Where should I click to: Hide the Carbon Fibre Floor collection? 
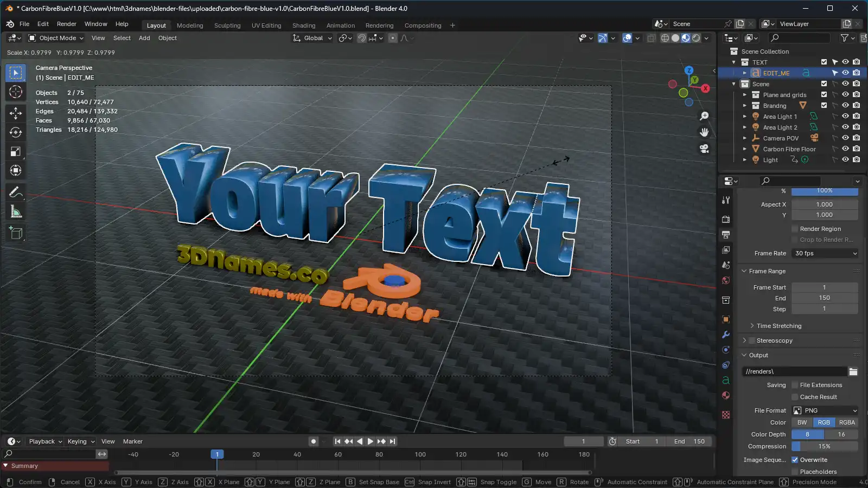[x=845, y=149]
